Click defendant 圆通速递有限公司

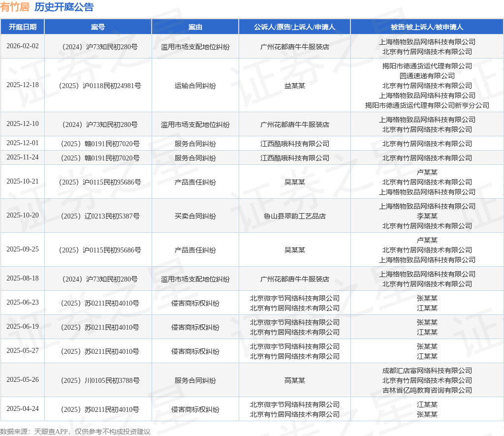pos(427,76)
